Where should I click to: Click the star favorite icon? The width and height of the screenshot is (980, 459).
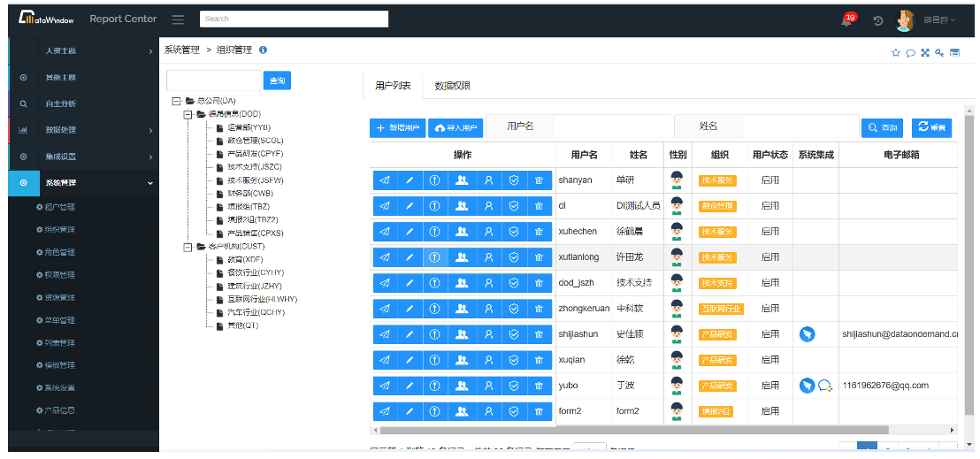coord(896,53)
